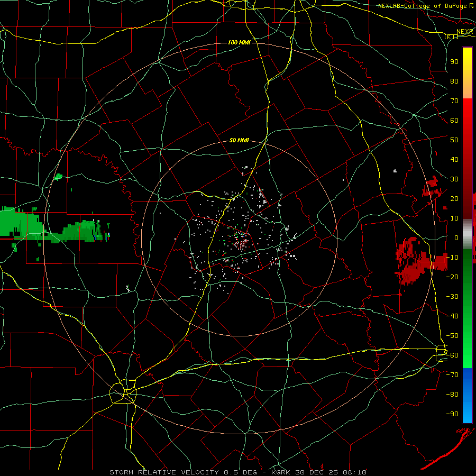This screenshot has width=476, height=476.
Task: Click the positive 90 scale label
Action: pyautogui.click(x=454, y=62)
